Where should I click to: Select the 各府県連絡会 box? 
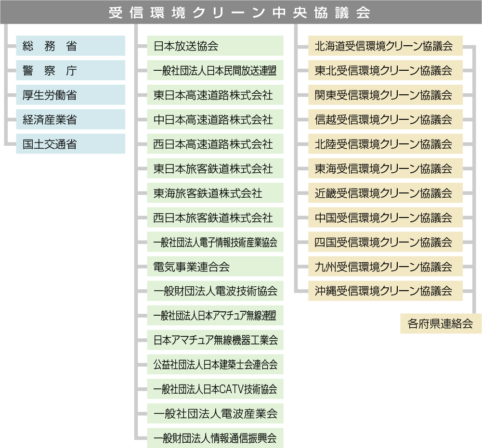coord(441,323)
